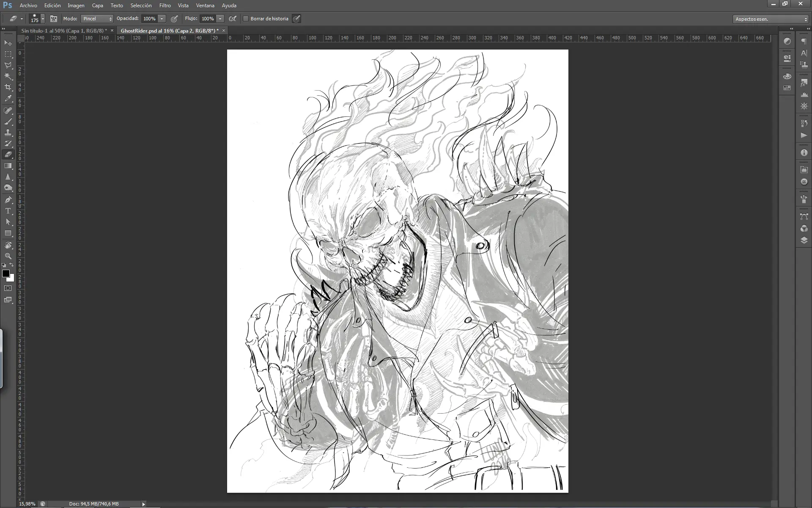Viewport: 812px width, 508px height.
Task: Click the foreground color swatch
Action: click(x=6, y=273)
